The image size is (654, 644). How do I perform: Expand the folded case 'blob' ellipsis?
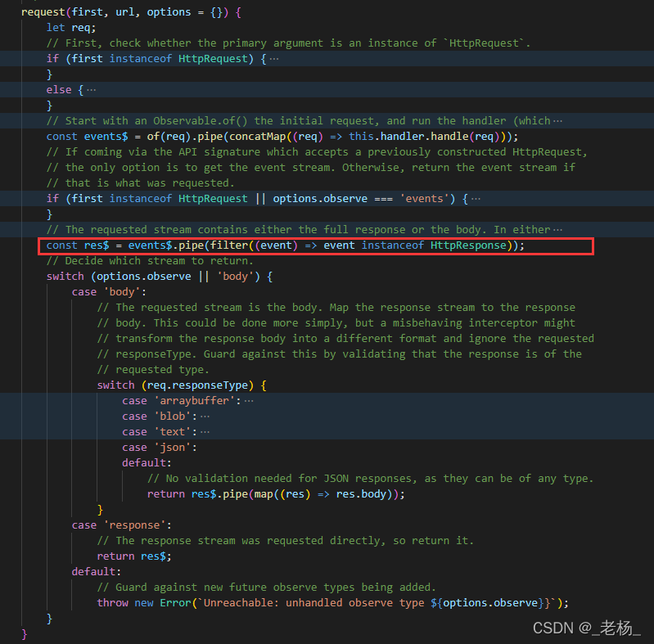[x=205, y=417]
